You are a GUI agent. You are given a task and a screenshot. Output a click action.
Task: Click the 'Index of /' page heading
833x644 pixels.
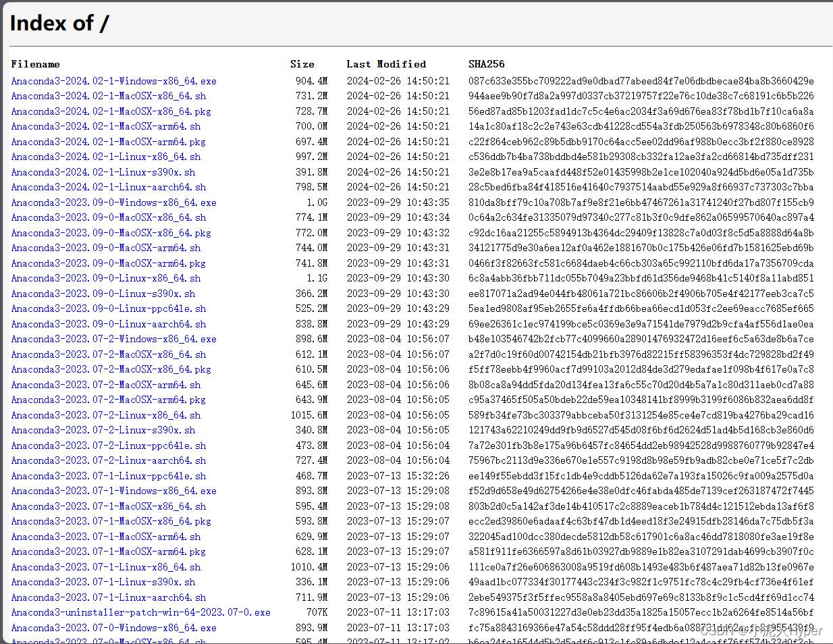pyautogui.click(x=59, y=23)
